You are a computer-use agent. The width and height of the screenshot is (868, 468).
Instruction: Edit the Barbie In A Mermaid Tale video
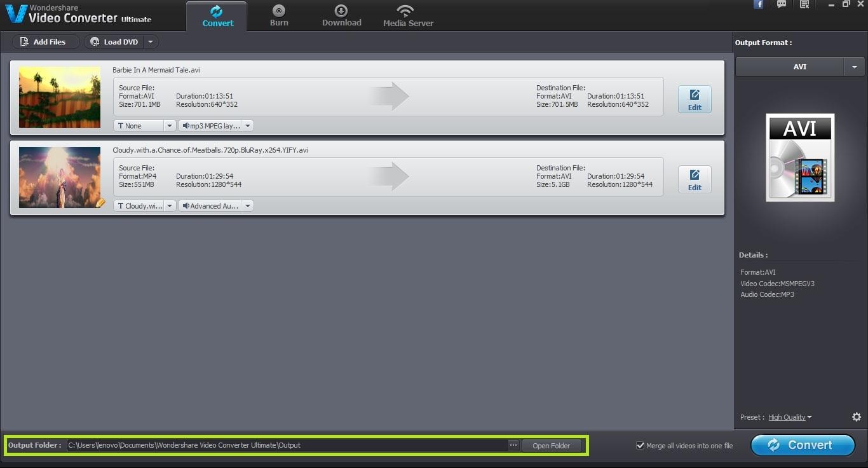[695, 99]
